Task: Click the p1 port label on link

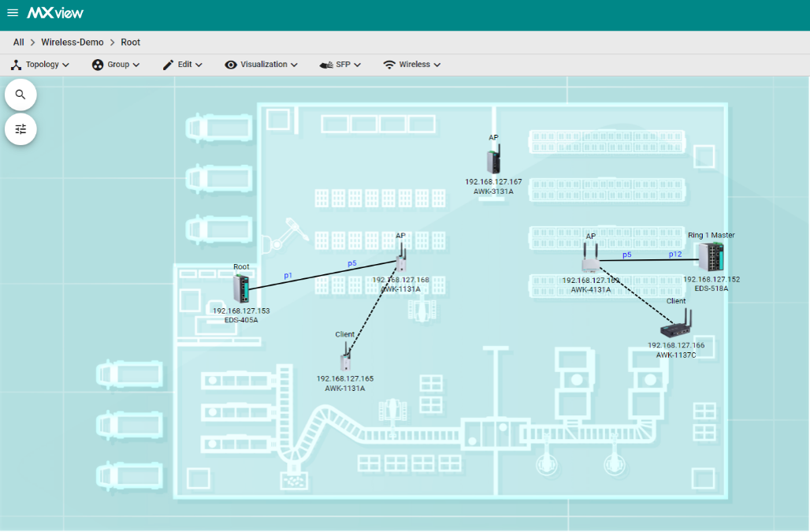Action: (288, 275)
